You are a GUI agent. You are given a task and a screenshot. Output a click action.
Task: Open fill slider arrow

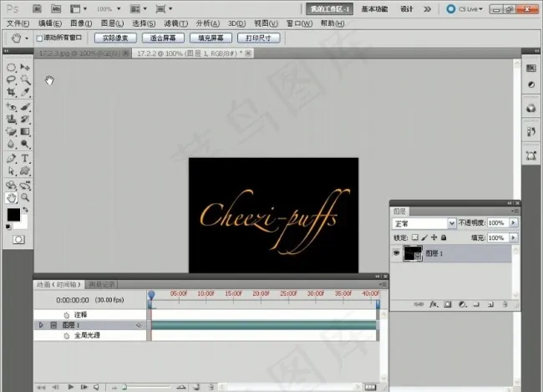pyautogui.click(x=513, y=237)
